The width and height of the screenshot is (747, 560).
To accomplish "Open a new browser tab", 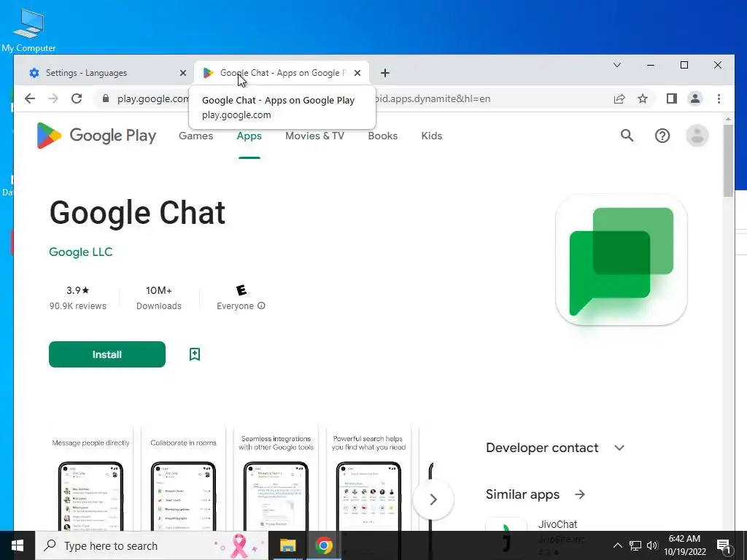I will tap(385, 73).
